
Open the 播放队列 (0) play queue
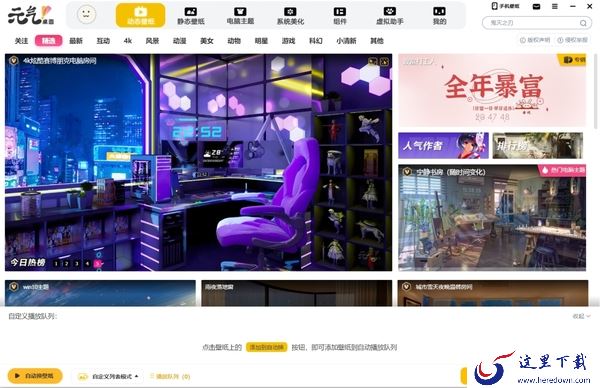click(x=170, y=377)
